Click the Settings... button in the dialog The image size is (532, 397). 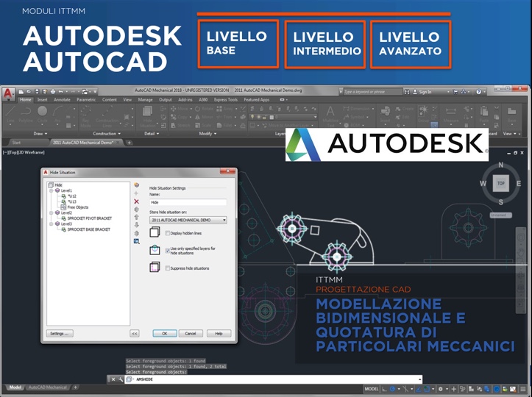point(60,333)
